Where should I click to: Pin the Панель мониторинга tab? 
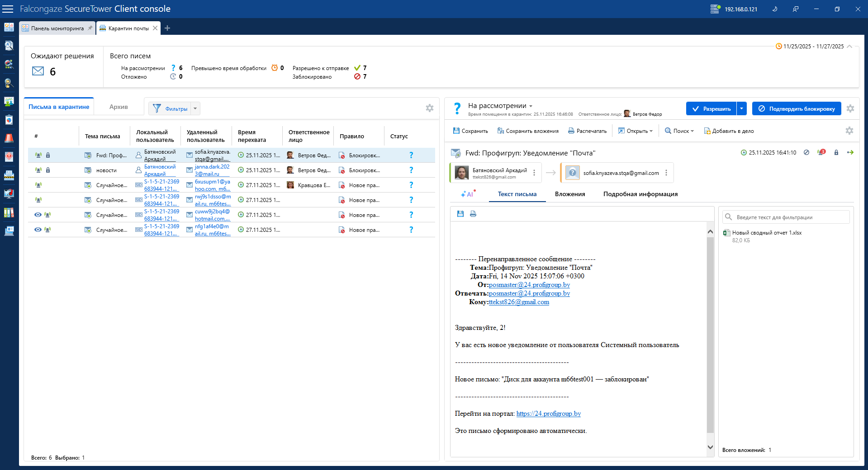point(90,28)
